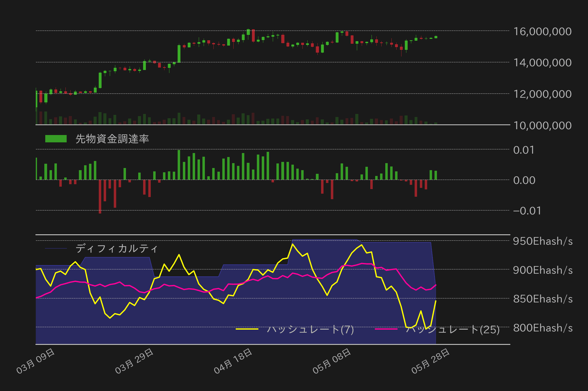This screenshot has height=391, width=588.
Task: Click the −0.01 funding rate axis label
Action: pos(527,211)
